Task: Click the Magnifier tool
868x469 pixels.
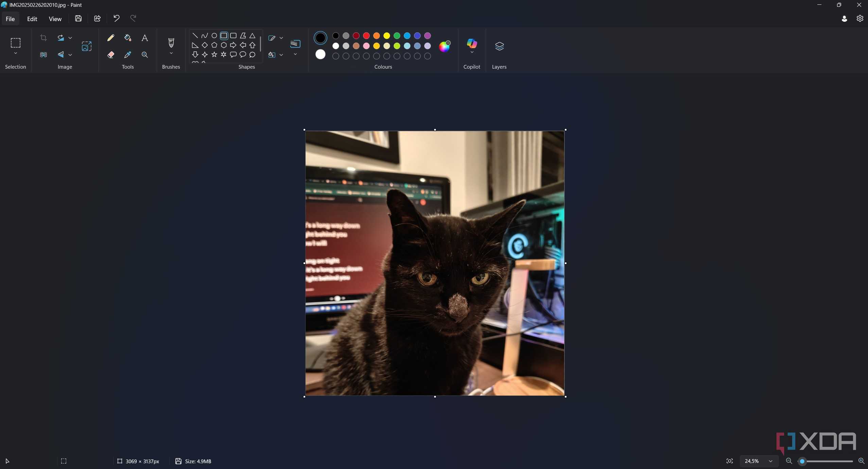Action: (x=145, y=55)
